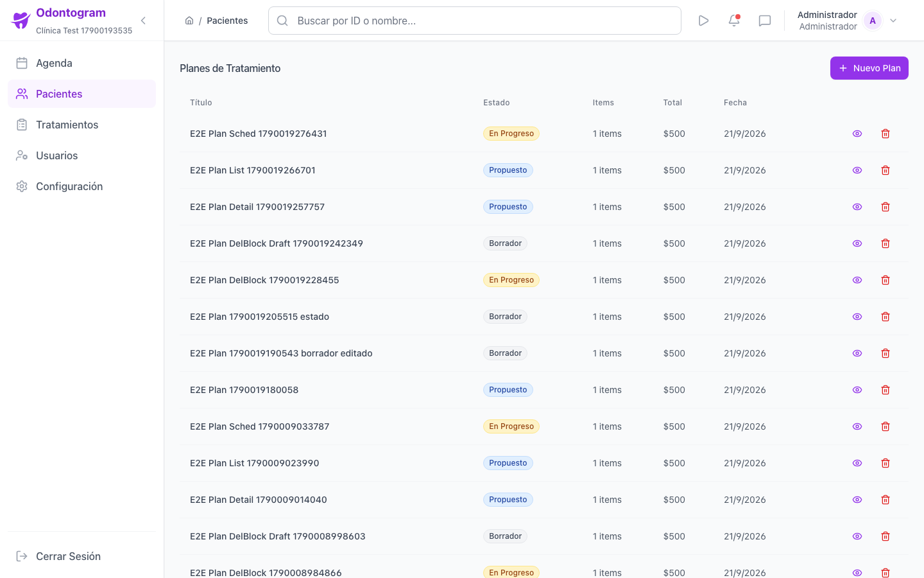Image resolution: width=924 pixels, height=578 pixels.
Task: Open Agenda in the sidebar
Action: point(81,63)
